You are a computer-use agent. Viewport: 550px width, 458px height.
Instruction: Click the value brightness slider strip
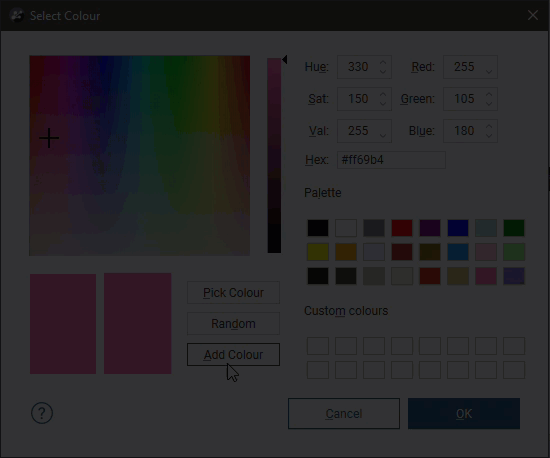[274, 155]
